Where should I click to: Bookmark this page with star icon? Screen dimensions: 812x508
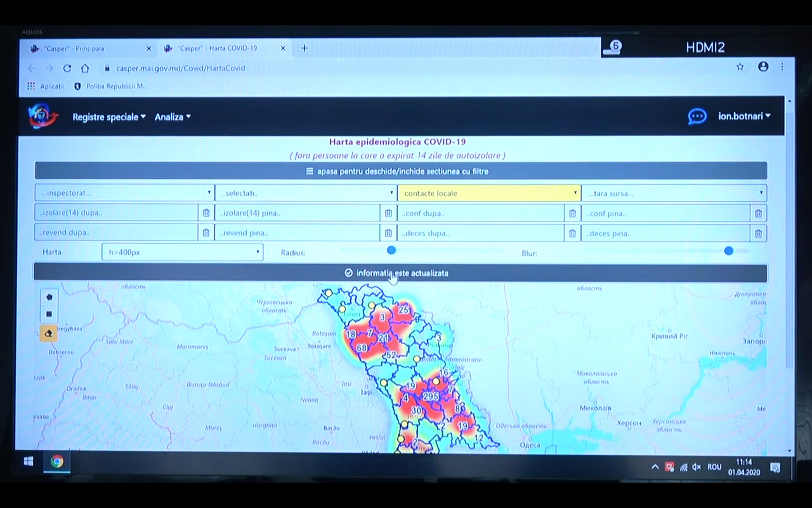(740, 67)
